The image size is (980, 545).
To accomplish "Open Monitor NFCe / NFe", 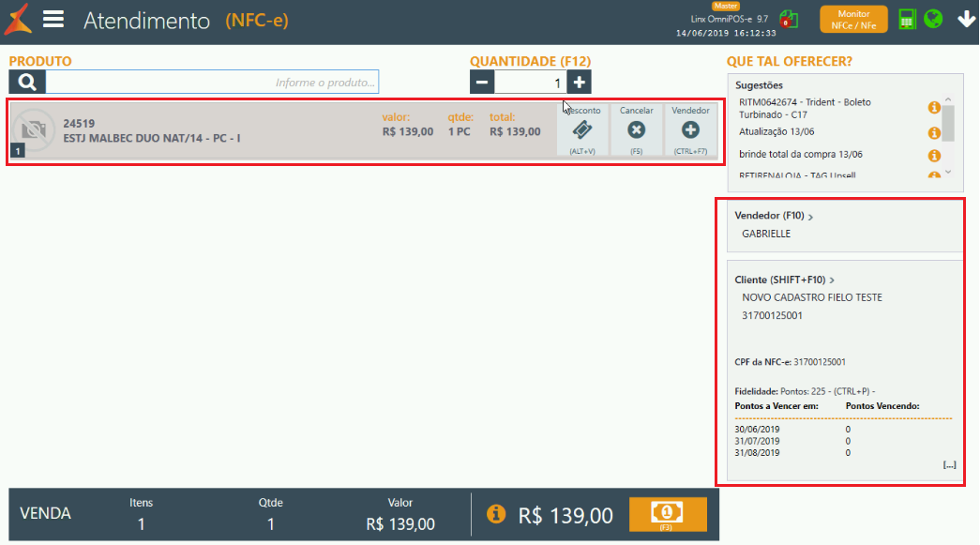I will point(853,20).
